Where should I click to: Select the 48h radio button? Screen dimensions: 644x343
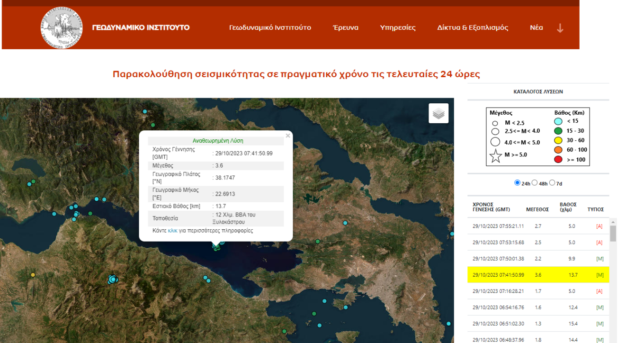tap(535, 183)
